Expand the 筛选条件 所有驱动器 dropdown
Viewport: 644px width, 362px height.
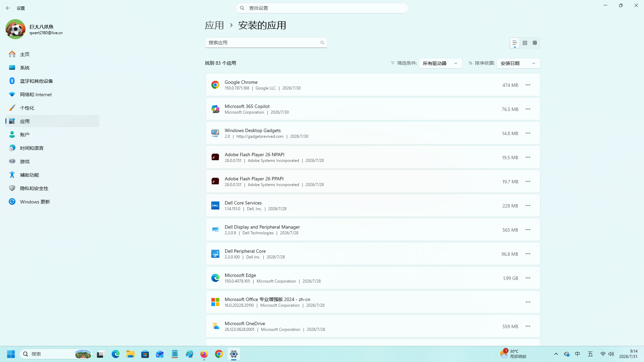point(440,63)
